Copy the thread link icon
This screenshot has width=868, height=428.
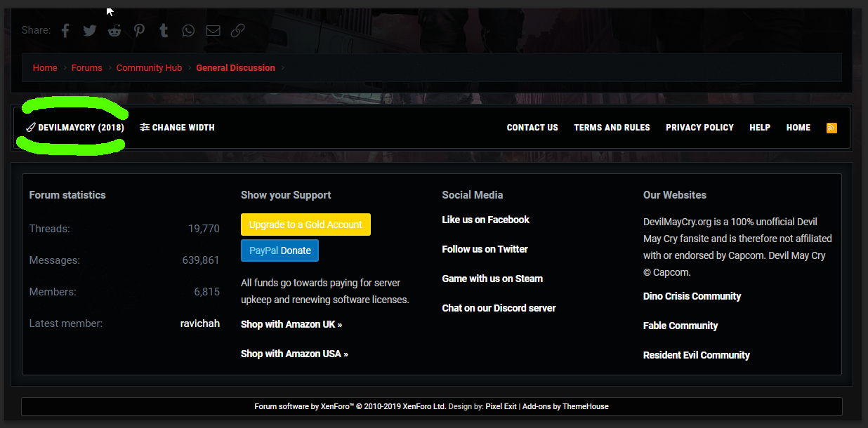pyautogui.click(x=238, y=30)
